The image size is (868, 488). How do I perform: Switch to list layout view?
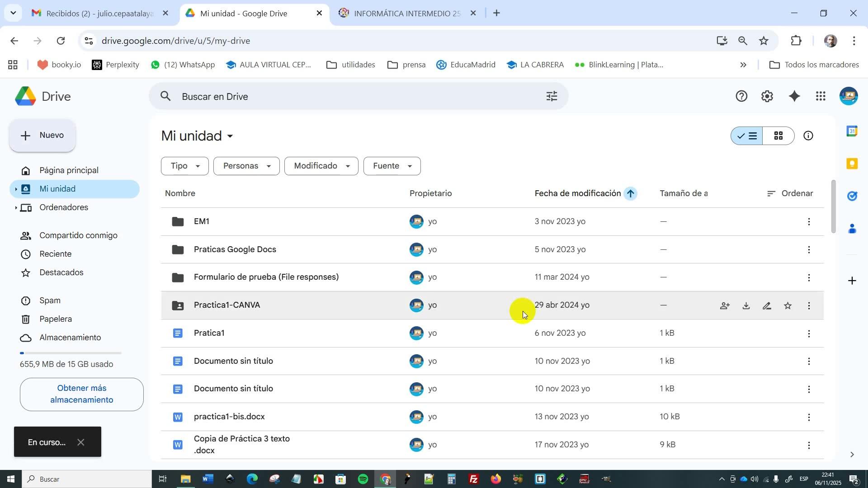pyautogui.click(x=747, y=136)
